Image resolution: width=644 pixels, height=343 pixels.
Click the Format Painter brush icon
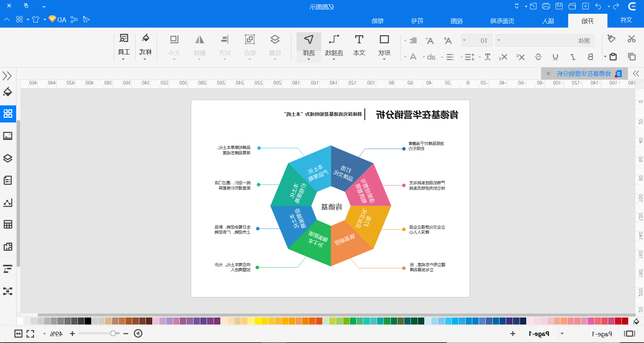611,39
